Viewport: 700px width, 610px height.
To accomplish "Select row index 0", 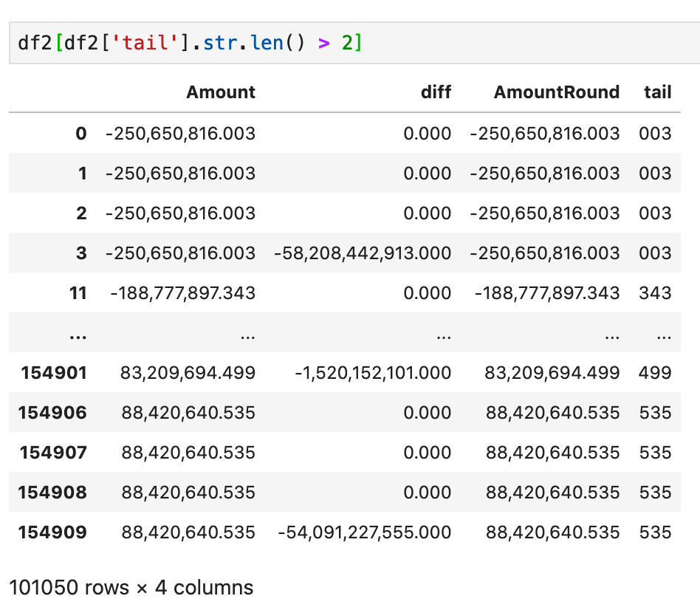I will coord(80,134).
